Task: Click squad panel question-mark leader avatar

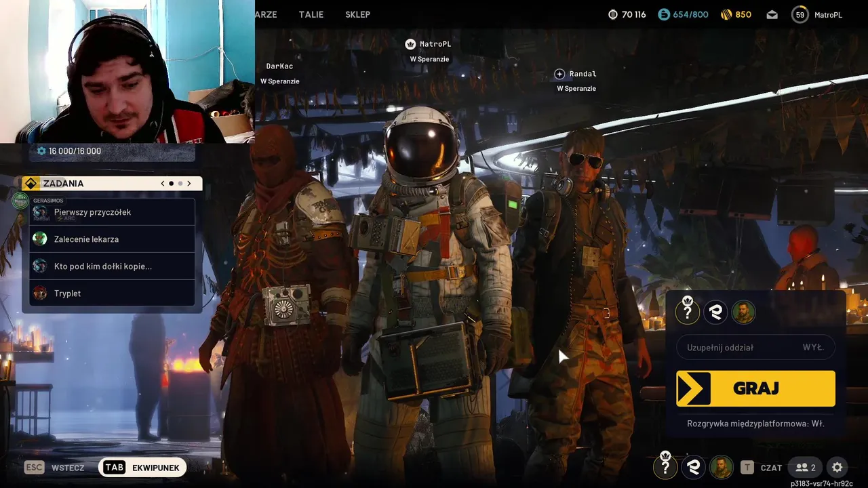Action: point(688,311)
